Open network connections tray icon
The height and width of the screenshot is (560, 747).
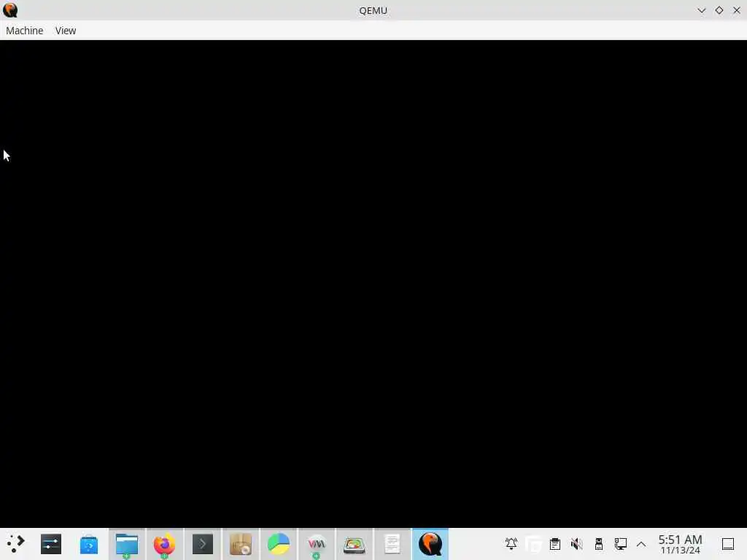click(620, 544)
